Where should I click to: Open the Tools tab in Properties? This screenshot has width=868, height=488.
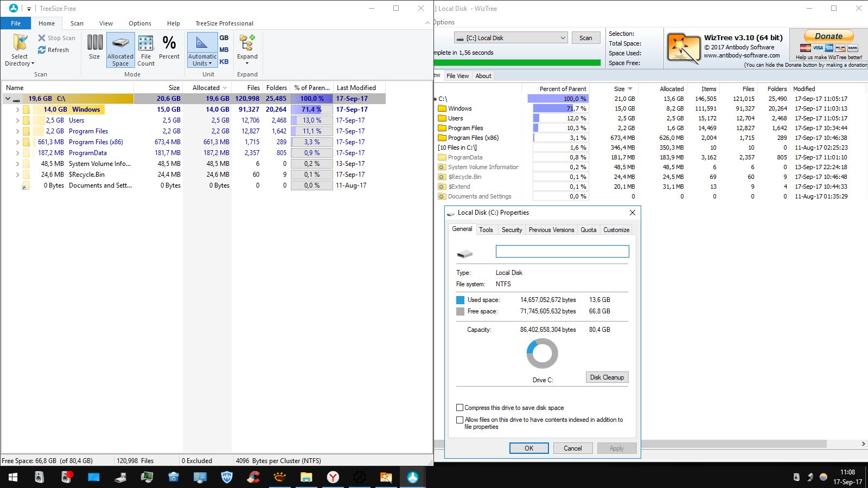pyautogui.click(x=486, y=230)
